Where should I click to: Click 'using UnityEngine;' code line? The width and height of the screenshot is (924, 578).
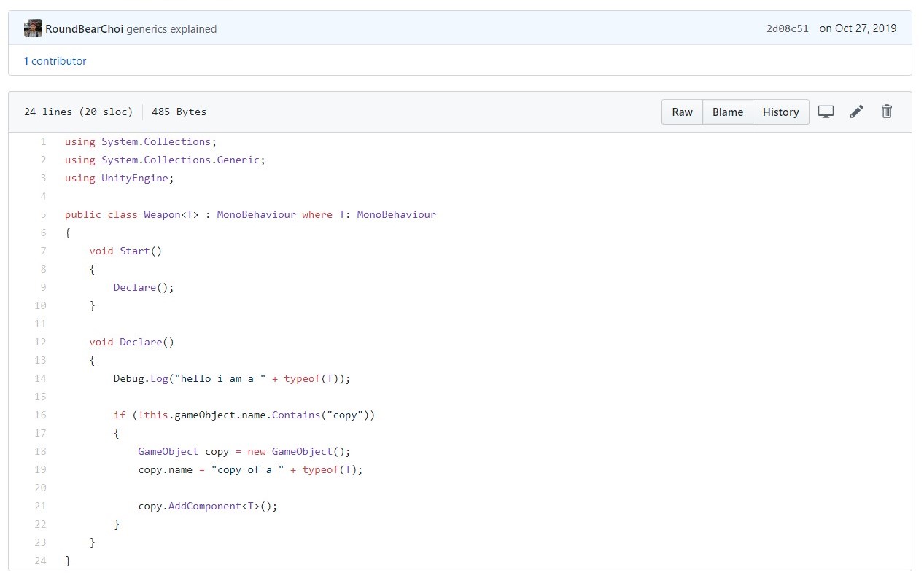(x=120, y=178)
